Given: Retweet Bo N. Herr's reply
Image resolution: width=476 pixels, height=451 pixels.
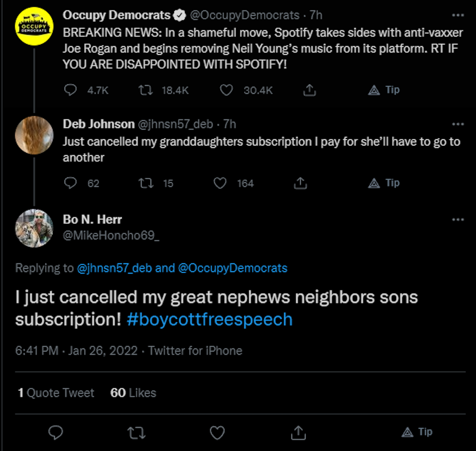Looking at the screenshot, I should point(136,432).
